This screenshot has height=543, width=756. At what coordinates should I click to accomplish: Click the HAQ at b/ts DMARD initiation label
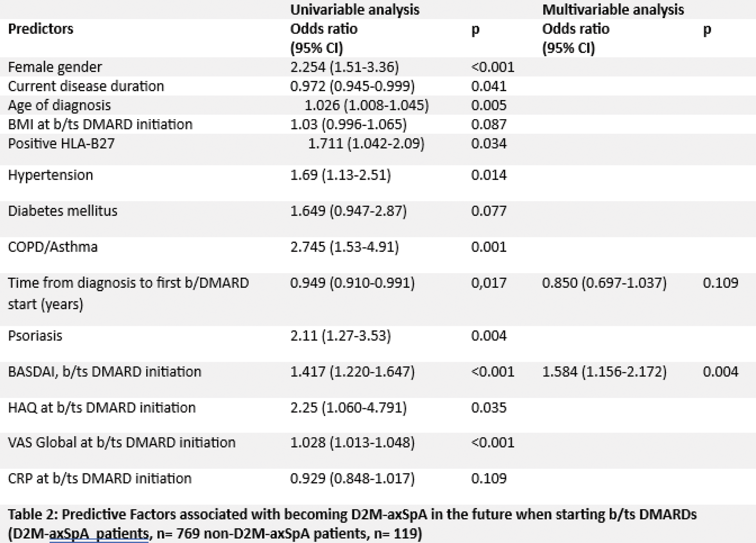(x=102, y=408)
